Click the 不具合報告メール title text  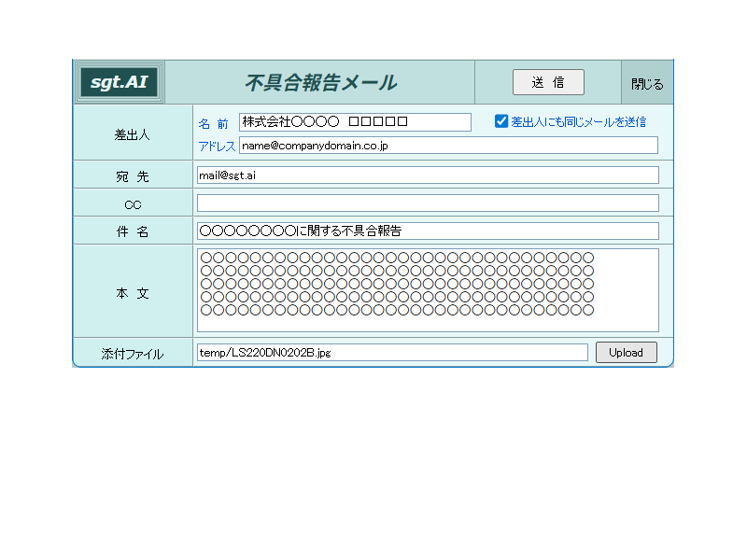pyautogui.click(x=320, y=82)
